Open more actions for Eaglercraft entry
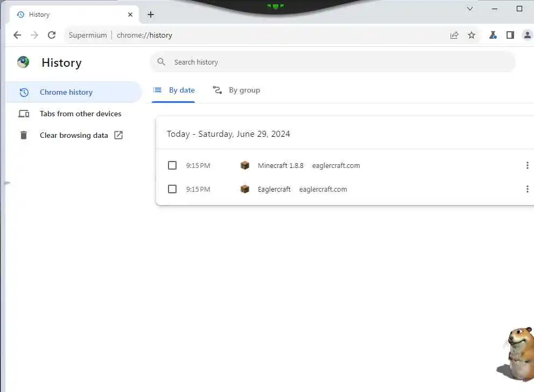The image size is (534, 392). pyautogui.click(x=527, y=189)
